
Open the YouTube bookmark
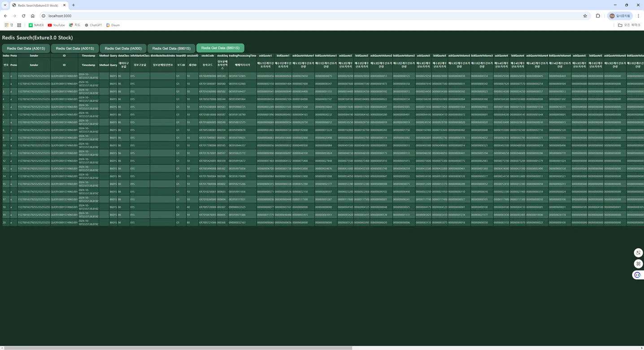56,25
